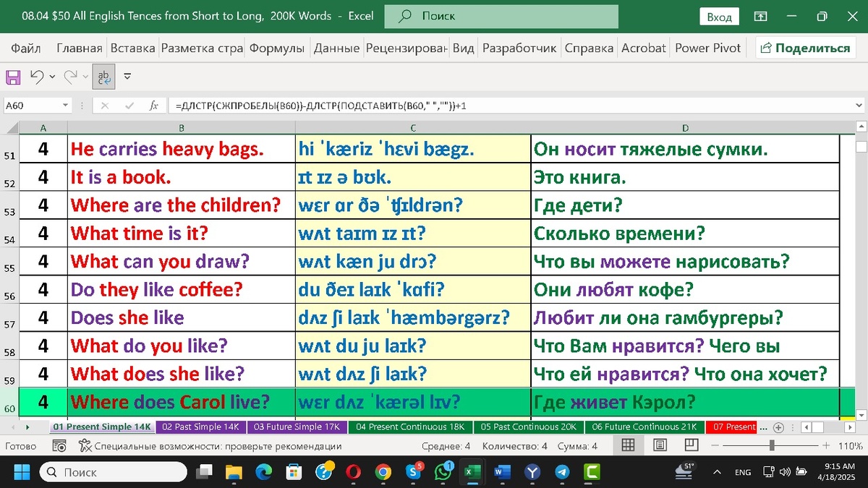Click the Вход sign-in button
The image size is (868, 488).
pyautogui.click(x=719, y=17)
